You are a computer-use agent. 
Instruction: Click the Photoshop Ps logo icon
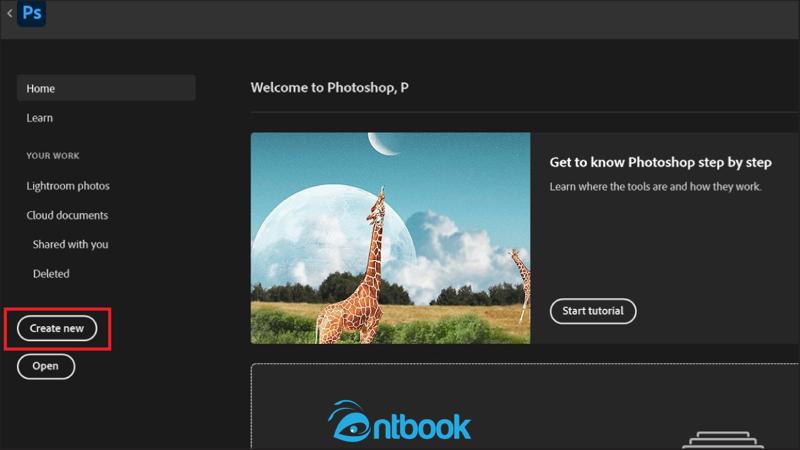click(x=32, y=13)
